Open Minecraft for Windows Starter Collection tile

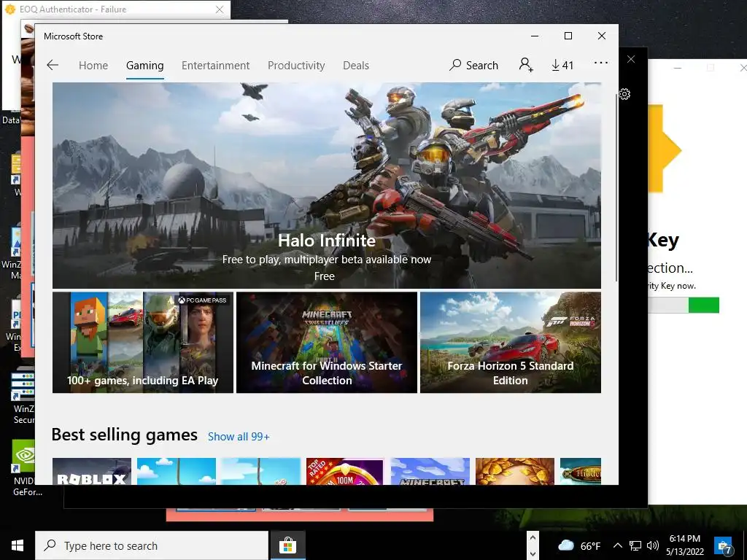coord(327,343)
